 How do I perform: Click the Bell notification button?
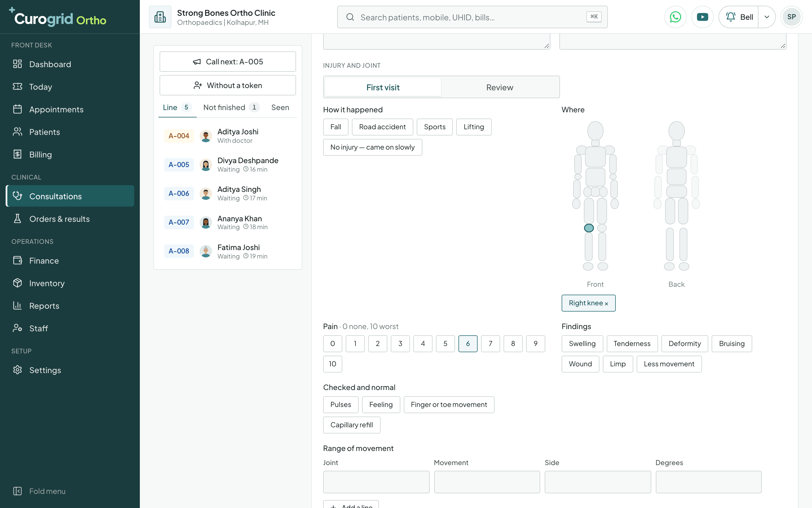[739, 17]
